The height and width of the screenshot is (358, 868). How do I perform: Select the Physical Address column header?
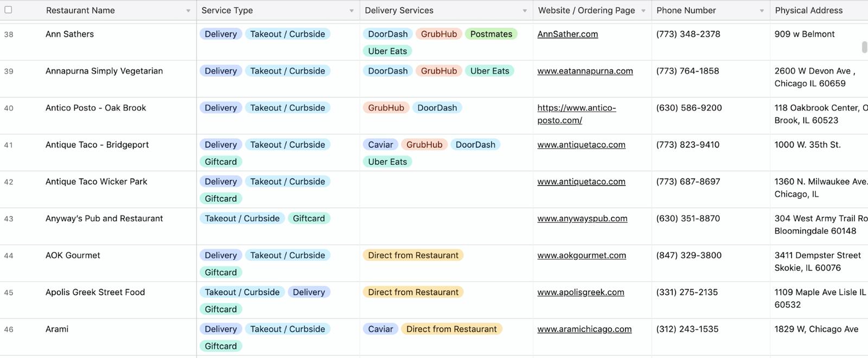tap(808, 10)
